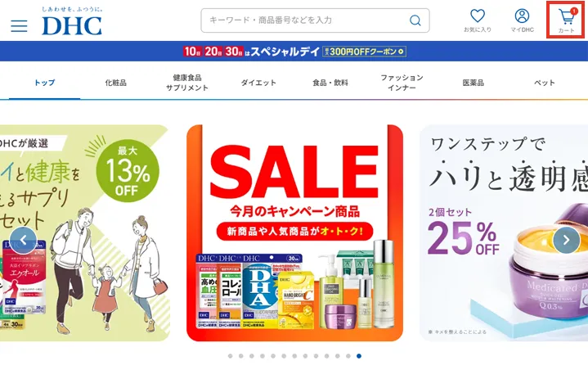Click the search magnifier icon
Viewport: 588px width, 379px height.
[x=415, y=20]
